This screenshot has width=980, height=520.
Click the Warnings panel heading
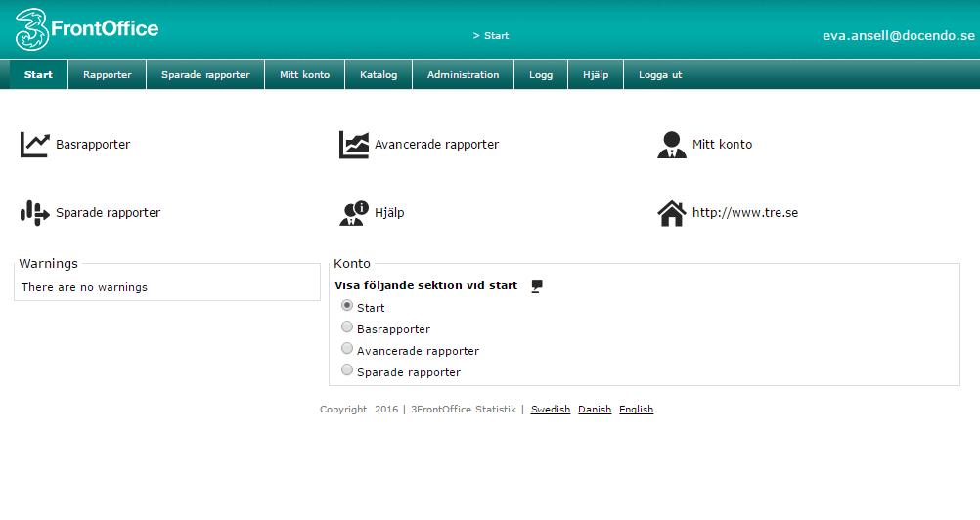click(x=49, y=264)
